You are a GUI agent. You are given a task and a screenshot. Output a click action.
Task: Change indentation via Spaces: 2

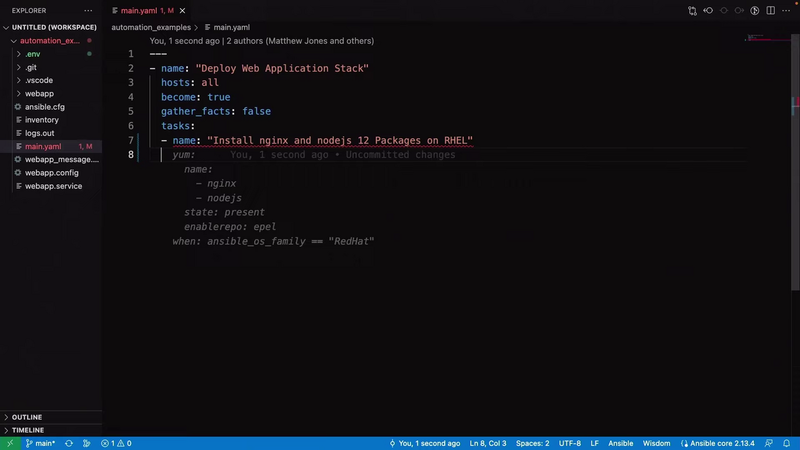[x=533, y=443]
